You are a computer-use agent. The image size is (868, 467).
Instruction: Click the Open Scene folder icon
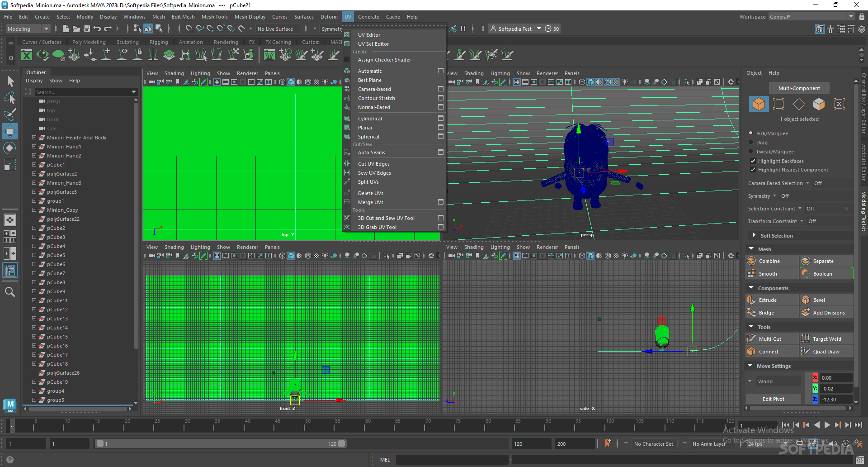point(76,29)
